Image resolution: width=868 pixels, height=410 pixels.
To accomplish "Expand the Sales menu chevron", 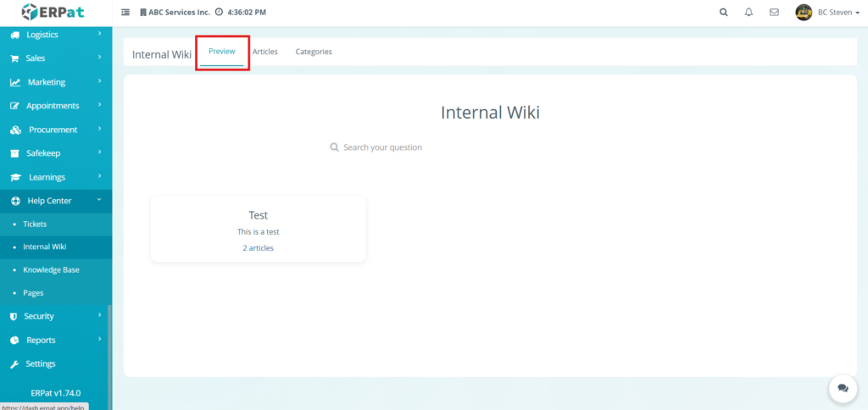I will click(x=100, y=57).
